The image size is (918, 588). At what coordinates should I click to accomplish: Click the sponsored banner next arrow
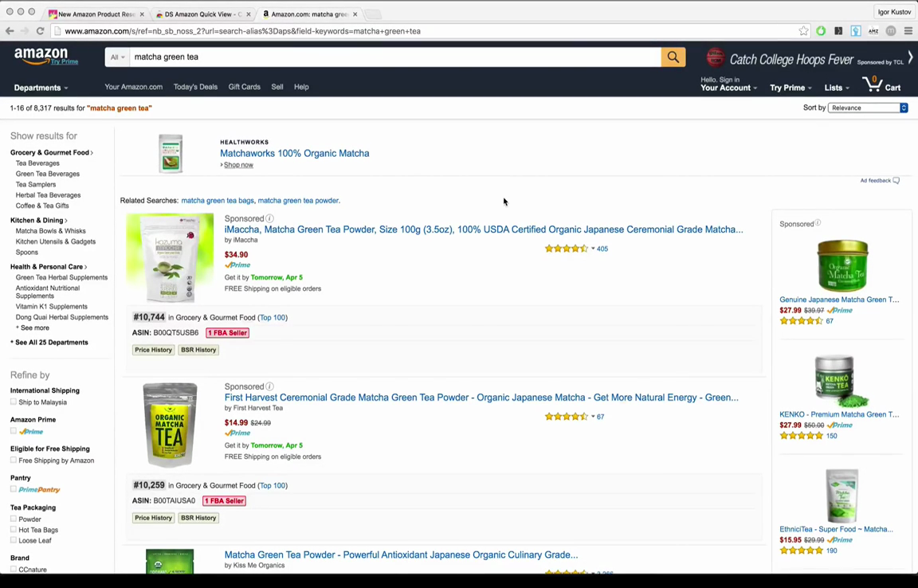point(910,57)
